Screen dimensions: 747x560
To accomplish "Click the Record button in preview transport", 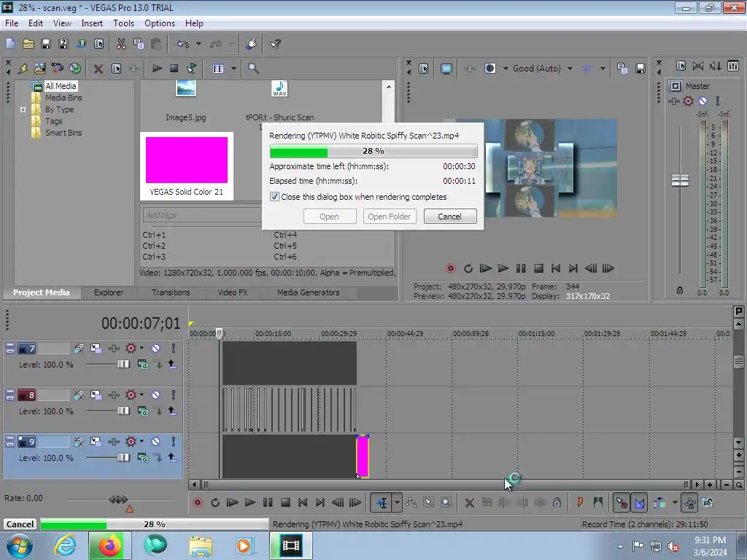I will tap(450, 268).
